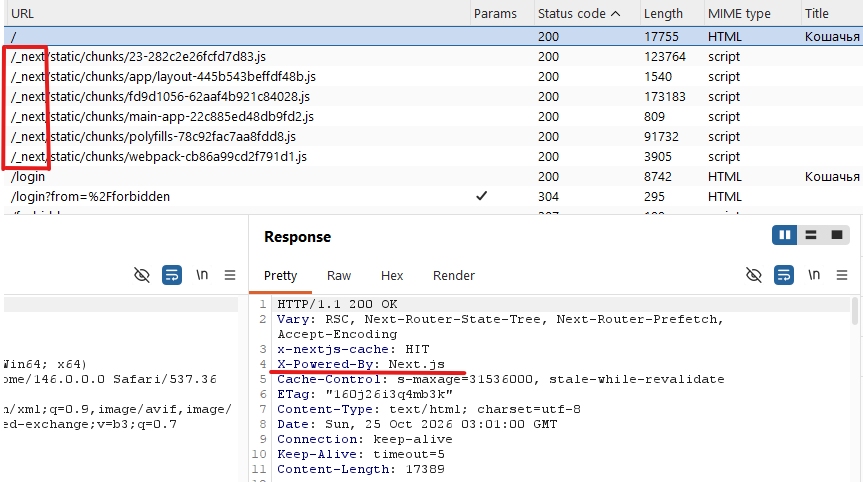Toggle word wrap in request pane

pos(172,275)
